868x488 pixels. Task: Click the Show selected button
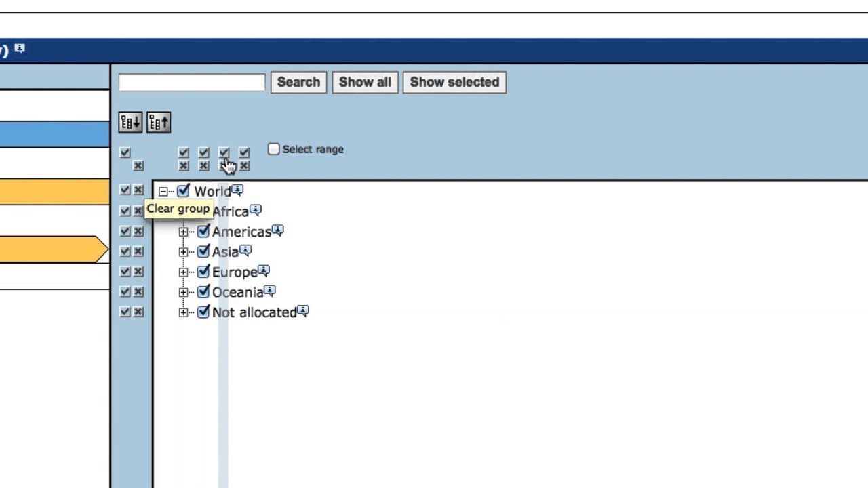[x=454, y=82]
